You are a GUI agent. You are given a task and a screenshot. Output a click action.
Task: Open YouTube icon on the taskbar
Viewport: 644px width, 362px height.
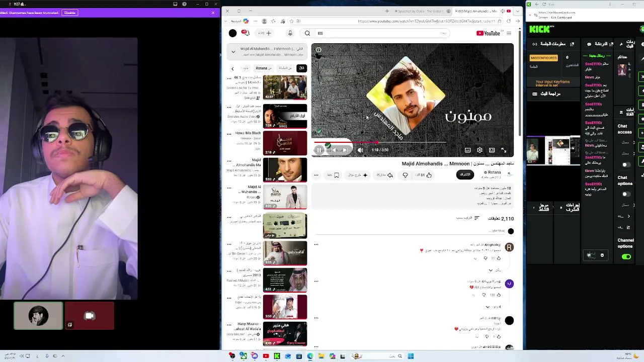pyautogui.click(x=266, y=356)
